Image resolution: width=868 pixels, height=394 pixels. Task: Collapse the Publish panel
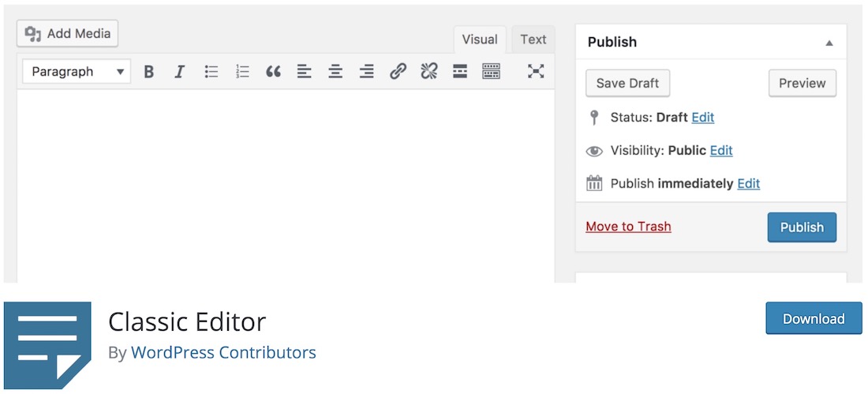point(829,43)
